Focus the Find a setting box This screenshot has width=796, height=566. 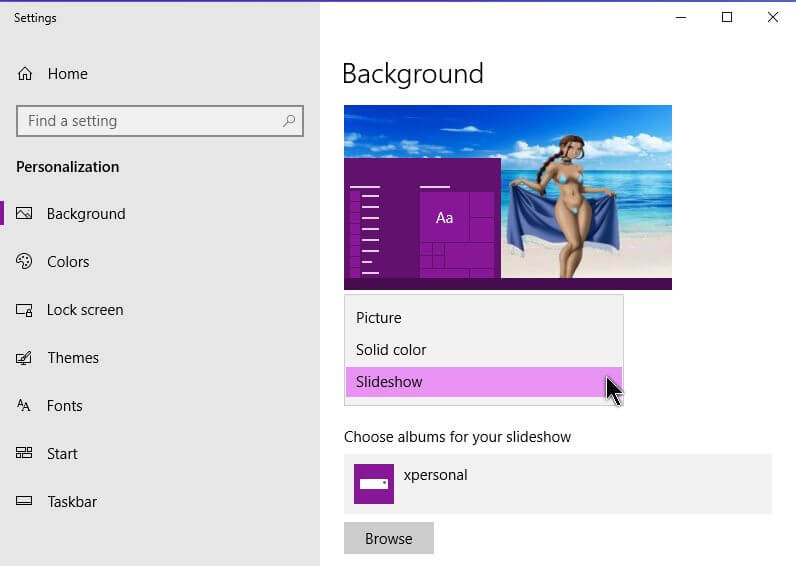pos(160,121)
